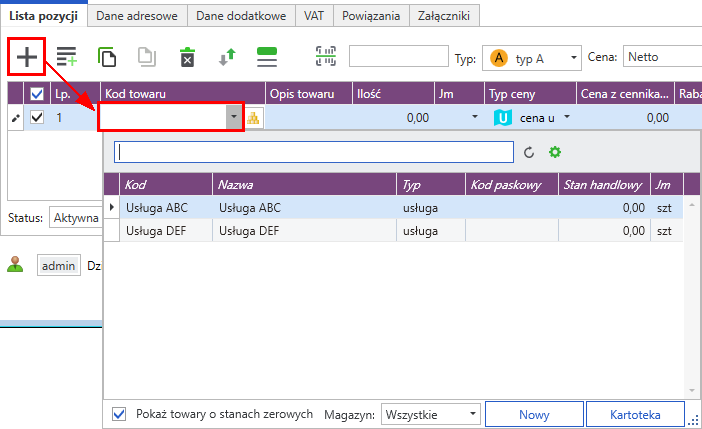Click the up-down arrows reorder icon
Image resolution: width=702 pixels, height=429 pixels.
point(227,57)
